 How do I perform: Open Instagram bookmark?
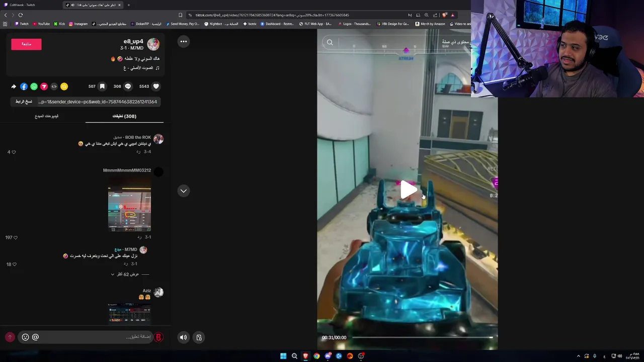[78, 24]
